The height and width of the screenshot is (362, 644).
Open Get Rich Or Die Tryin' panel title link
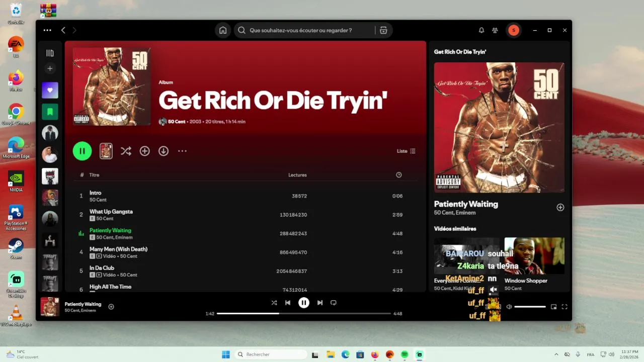pos(460,52)
